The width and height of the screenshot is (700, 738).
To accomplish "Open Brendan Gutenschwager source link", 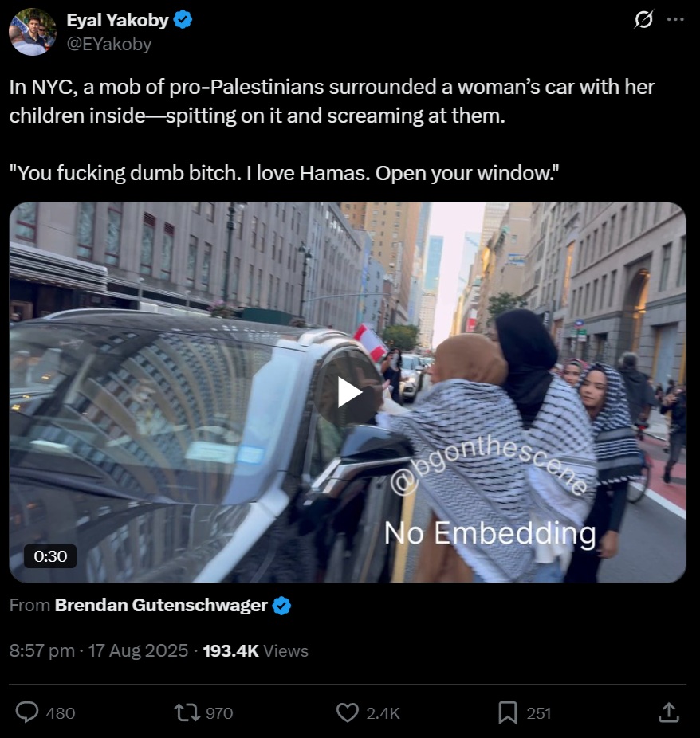I will click(162, 605).
